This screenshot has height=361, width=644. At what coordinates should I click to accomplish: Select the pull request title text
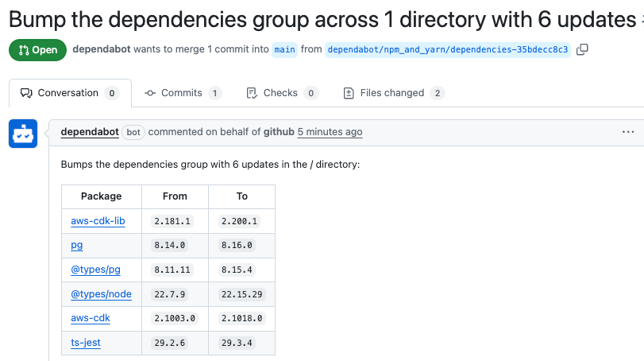(322, 19)
